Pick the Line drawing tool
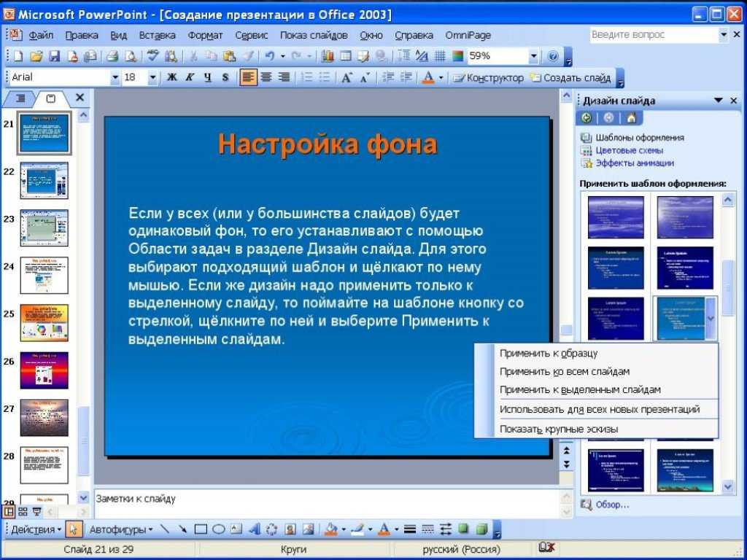 165,529
